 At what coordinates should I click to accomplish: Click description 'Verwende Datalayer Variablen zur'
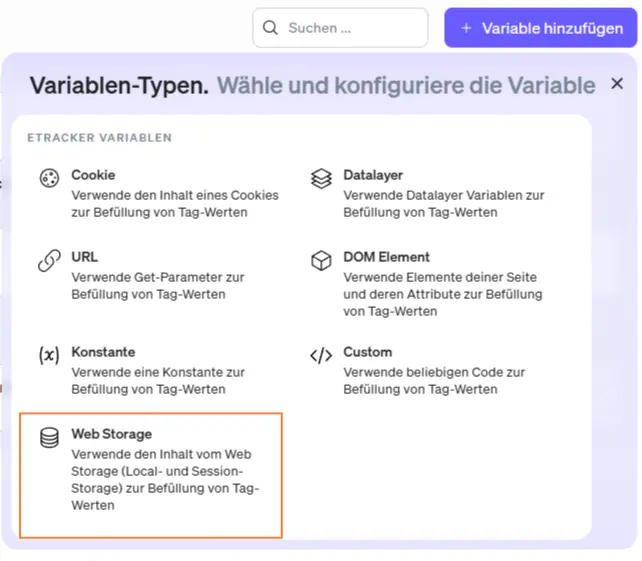[x=444, y=195]
